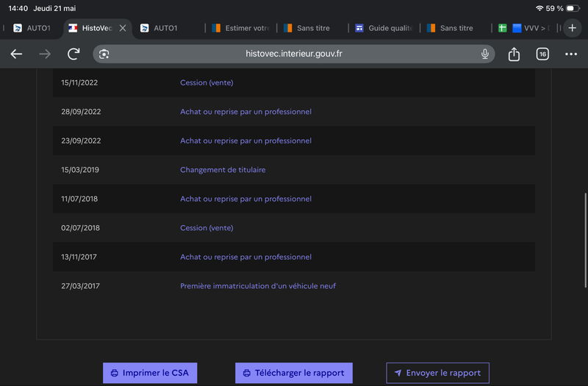Select Première immatriculation d'un véhicule neuf
This screenshot has width=588, height=386.
click(x=258, y=286)
